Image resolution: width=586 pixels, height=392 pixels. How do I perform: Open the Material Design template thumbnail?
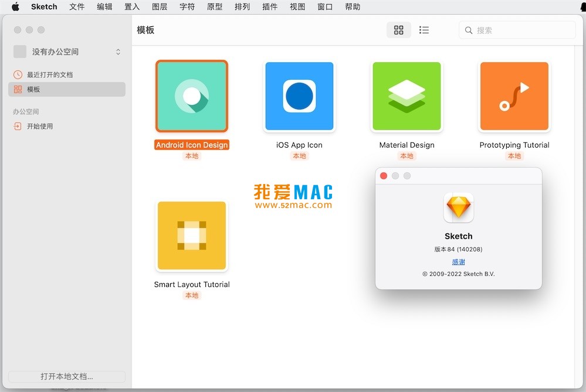coord(407,96)
